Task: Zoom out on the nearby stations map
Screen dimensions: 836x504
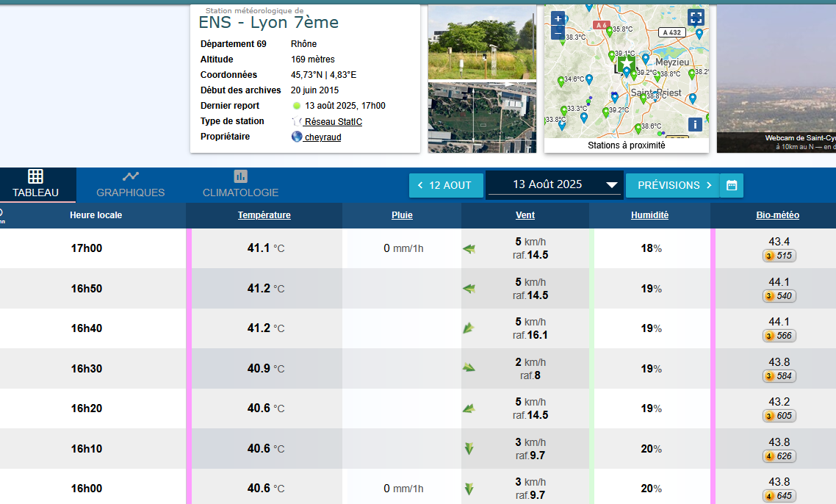Action: click(x=558, y=33)
